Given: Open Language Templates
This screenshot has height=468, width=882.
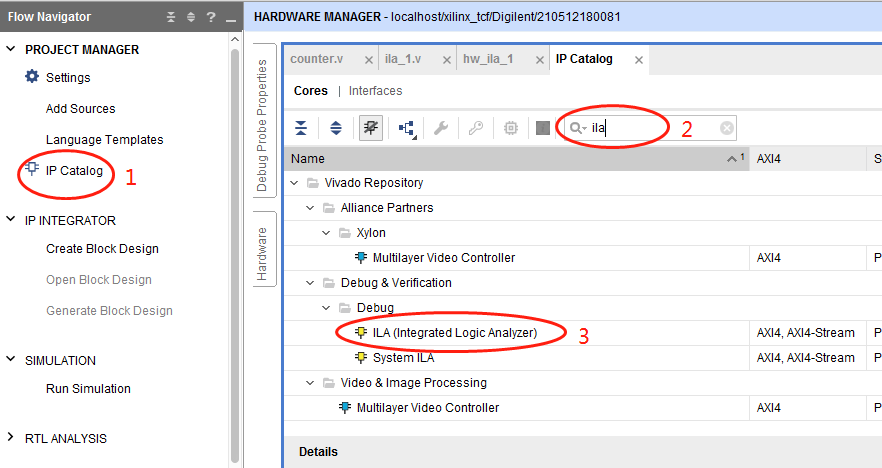Looking at the screenshot, I should click(x=105, y=140).
